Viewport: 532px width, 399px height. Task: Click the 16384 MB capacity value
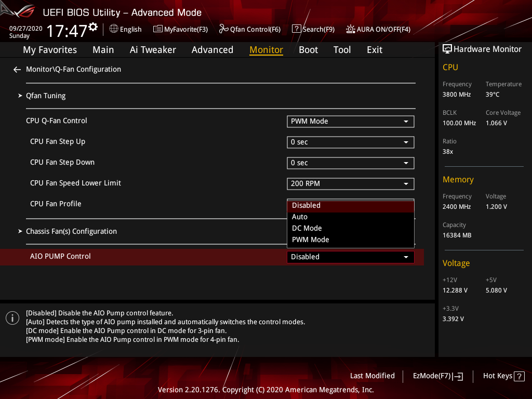pos(457,235)
